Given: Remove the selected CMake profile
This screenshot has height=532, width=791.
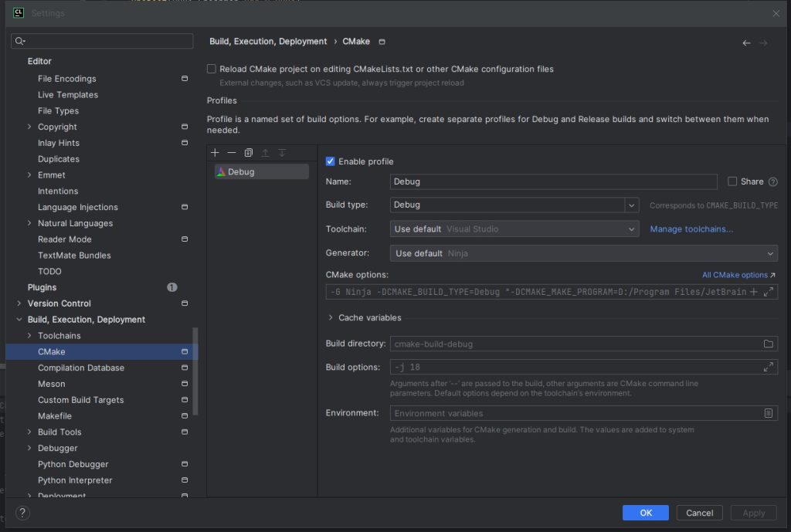Looking at the screenshot, I should (232, 153).
